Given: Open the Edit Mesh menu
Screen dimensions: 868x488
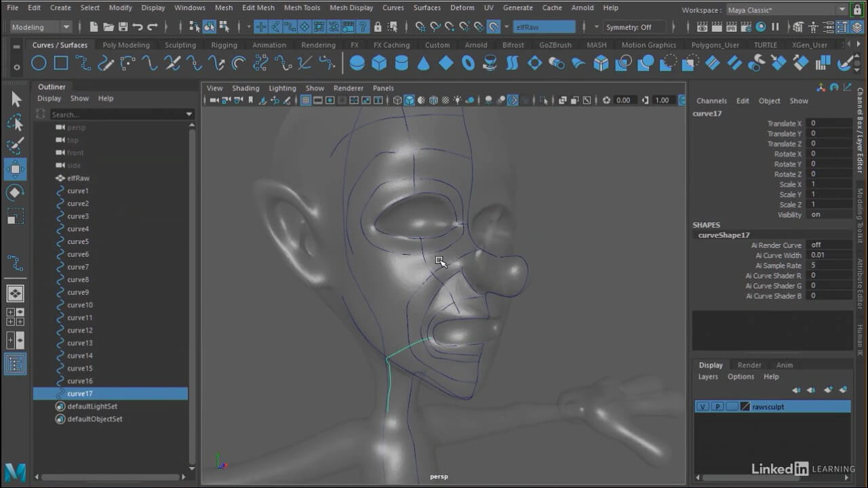Looking at the screenshot, I should [x=258, y=8].
